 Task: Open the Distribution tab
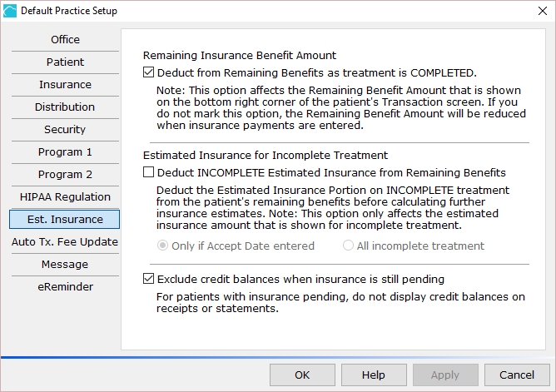click(x=65, y=107)
